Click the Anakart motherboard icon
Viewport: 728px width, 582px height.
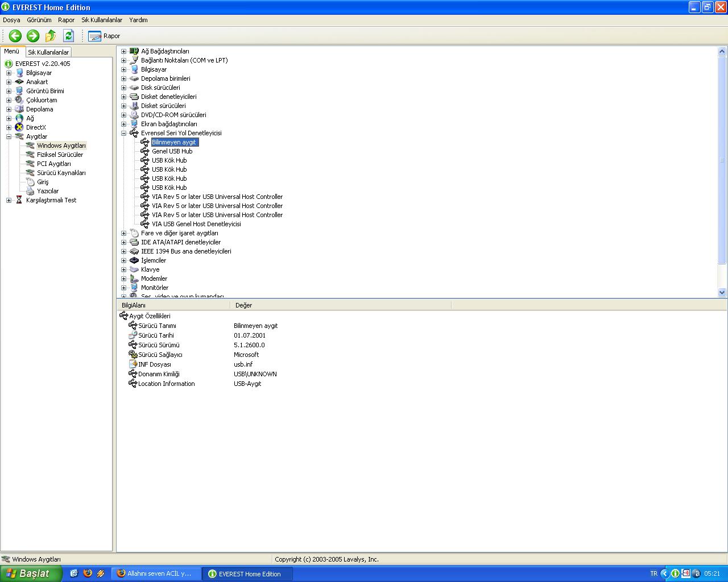pos(19,82)
